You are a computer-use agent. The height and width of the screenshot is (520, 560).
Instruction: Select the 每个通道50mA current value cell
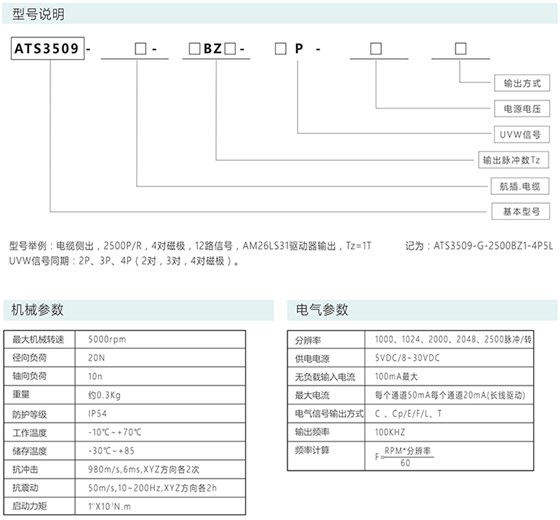click(450, 395)
